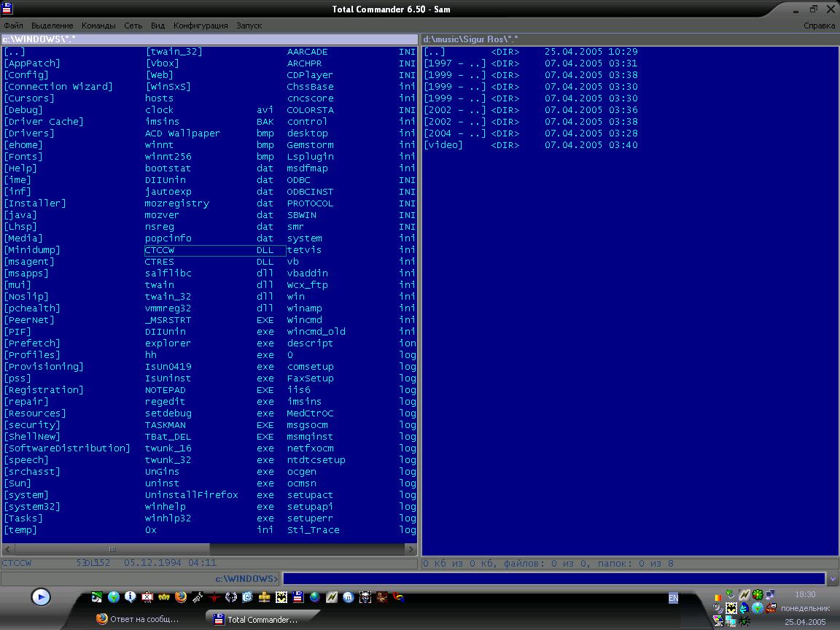Image resolution: width=840 pixels, height=630 pixels.
Task: Click the orange square tray icon
Action: [x=717, y=596]
